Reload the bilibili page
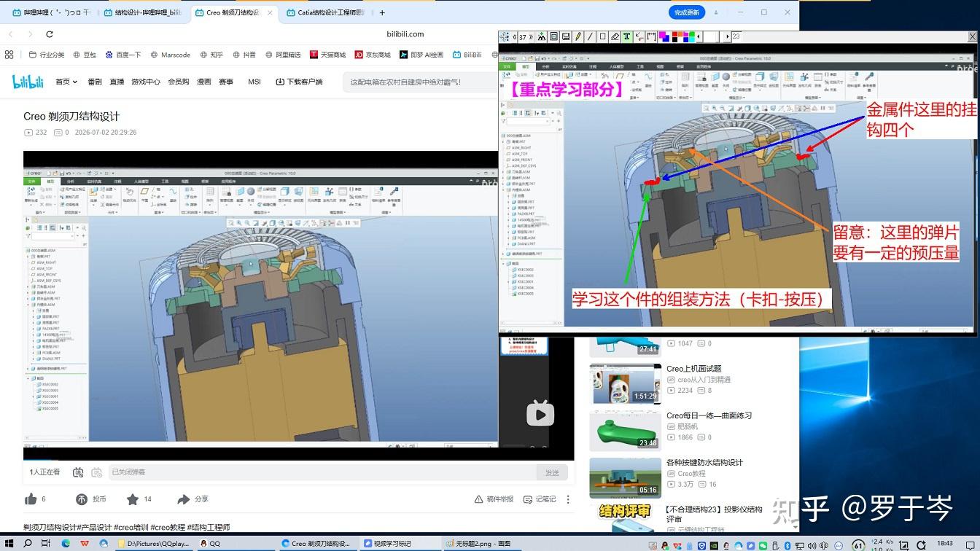Screen dimensions: 980x551 pyautogui.click(x=49, y=34)
